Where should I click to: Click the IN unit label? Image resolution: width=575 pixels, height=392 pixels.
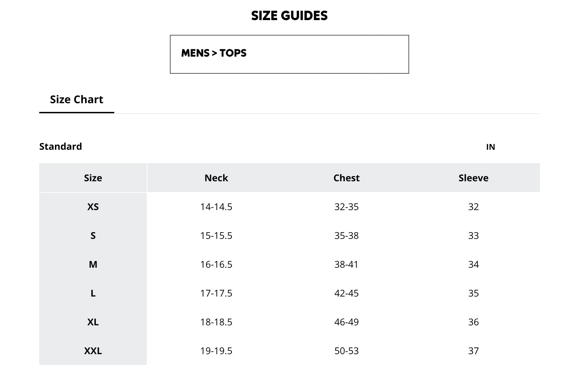[490, 147]
